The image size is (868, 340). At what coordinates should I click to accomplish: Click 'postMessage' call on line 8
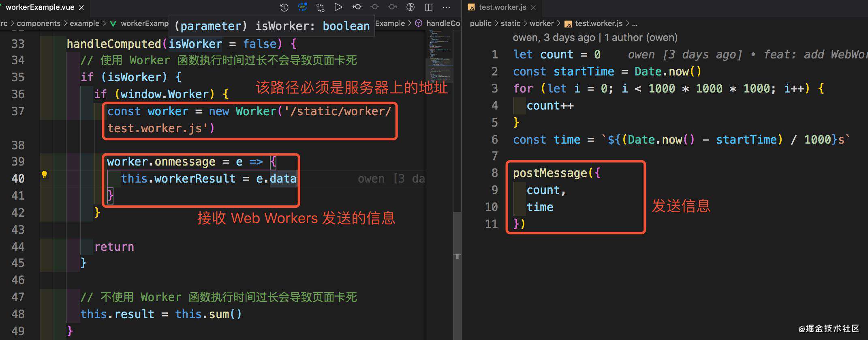coord(550,173)
